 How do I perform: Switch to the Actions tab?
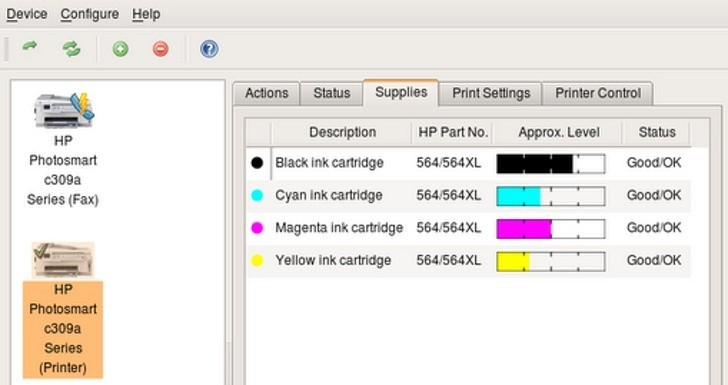[x=266, y=93]
